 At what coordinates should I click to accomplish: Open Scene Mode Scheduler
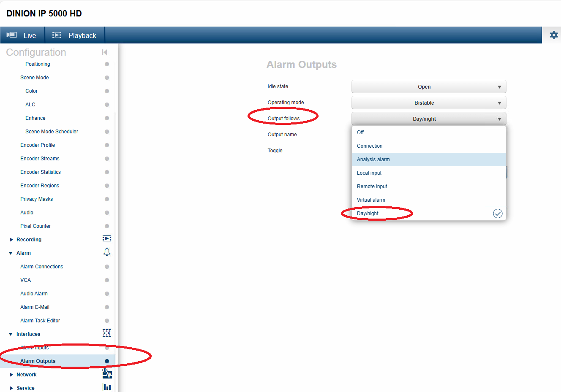click(x=52, y=132)
